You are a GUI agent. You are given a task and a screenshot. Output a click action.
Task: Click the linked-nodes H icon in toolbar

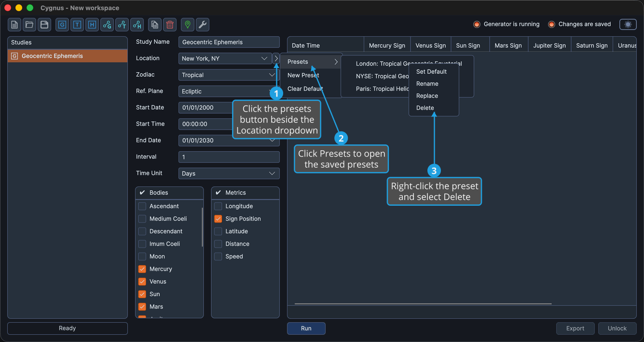click(x=137, y=25)
